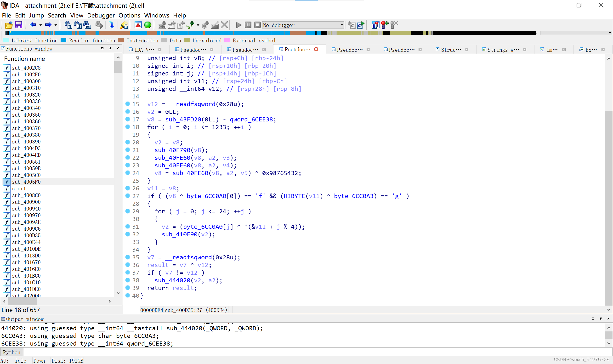Screen dimensions: 613x364
Task: Click the convert to ASCII string icon
Action: point(181,25)
